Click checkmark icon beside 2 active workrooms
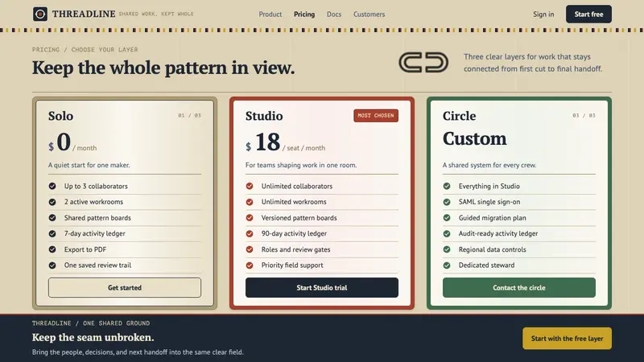644x362 pixels. 52,202
